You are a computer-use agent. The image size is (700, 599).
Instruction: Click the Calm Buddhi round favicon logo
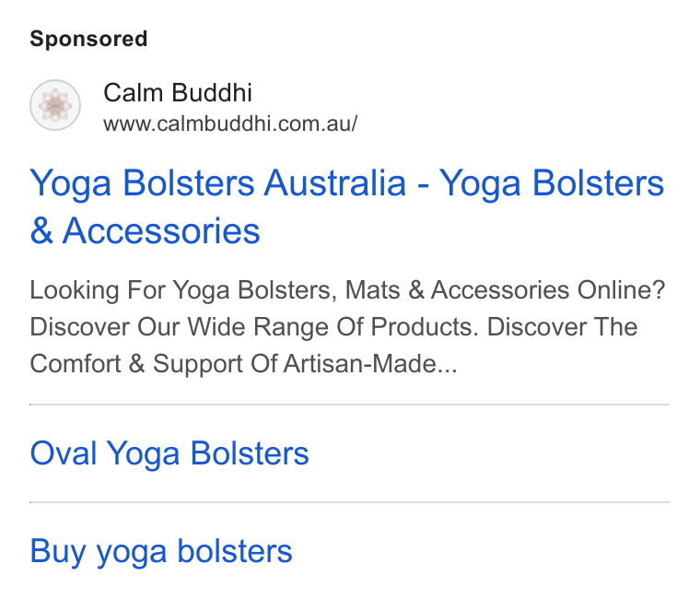[55, 105]
